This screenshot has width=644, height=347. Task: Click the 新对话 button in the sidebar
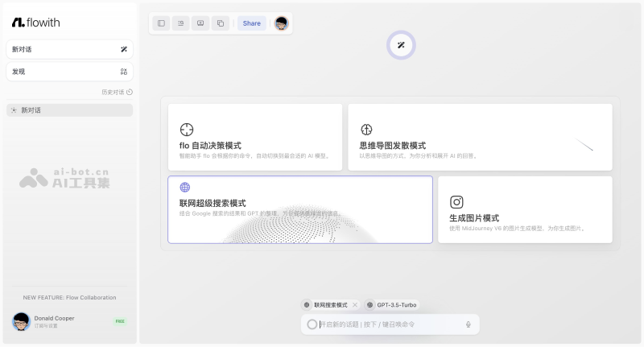pos(69,49)
